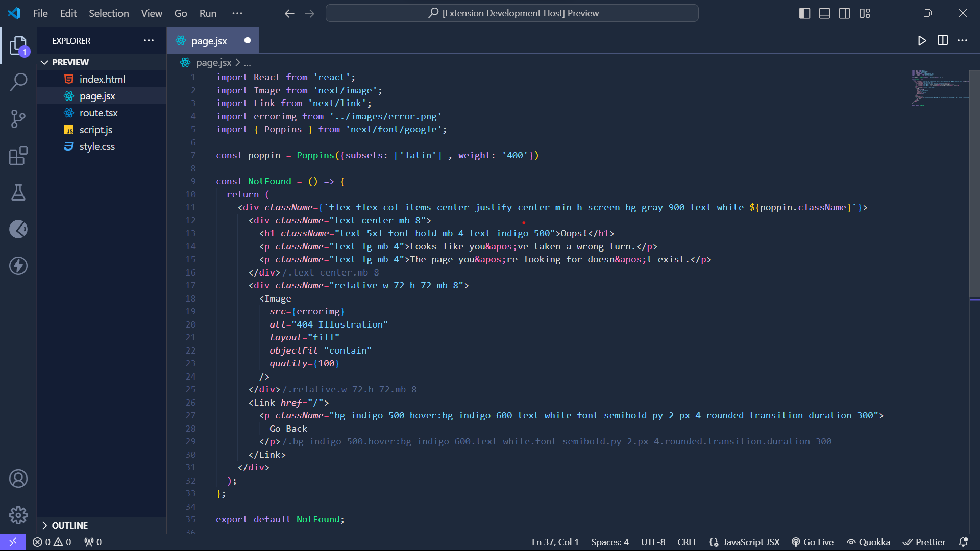The height and width of the screenshot is (551, 980).
Task: Click Go Live in status bar
Action: pos(813,542)
